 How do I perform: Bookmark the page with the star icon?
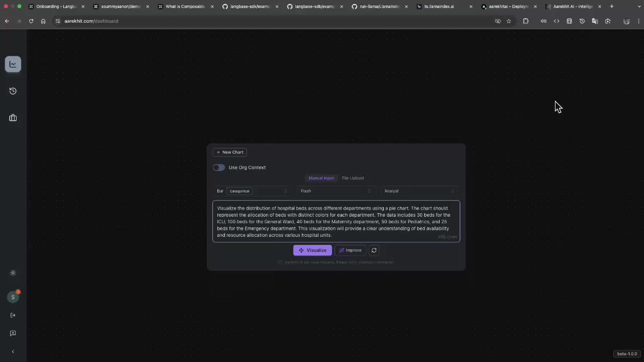[x=509, y=21]
